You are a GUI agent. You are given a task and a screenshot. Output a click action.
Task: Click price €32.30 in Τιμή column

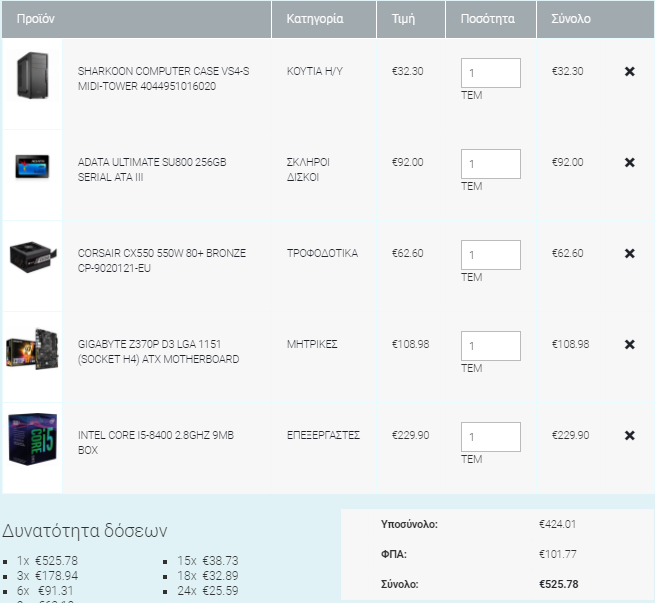407,71
